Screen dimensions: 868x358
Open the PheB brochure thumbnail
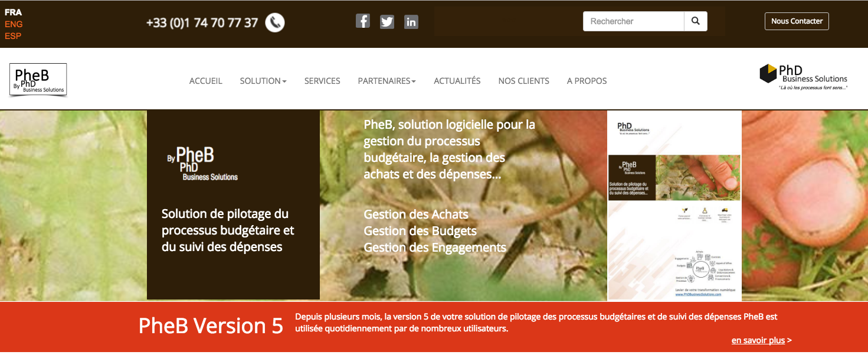point(674,205)
